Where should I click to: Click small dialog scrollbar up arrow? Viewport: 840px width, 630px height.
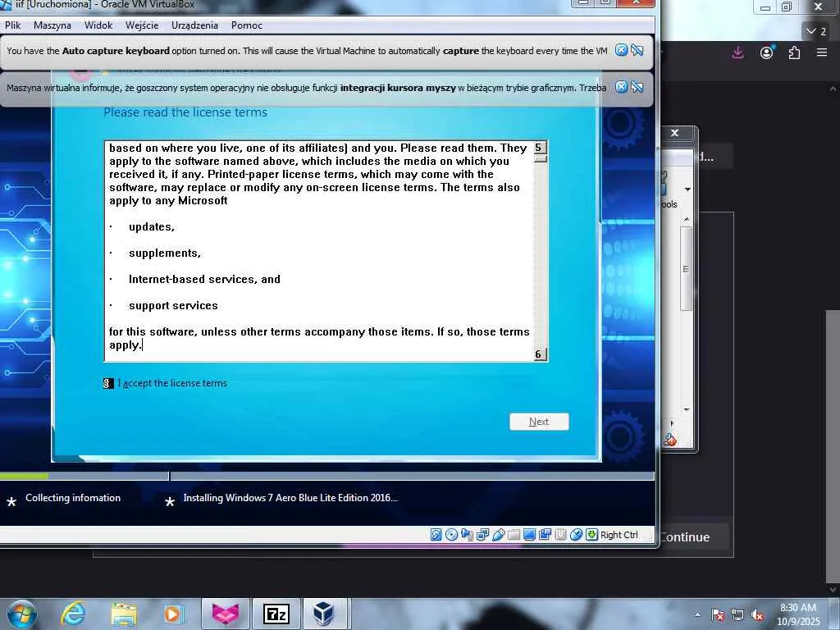pos(687,219)
